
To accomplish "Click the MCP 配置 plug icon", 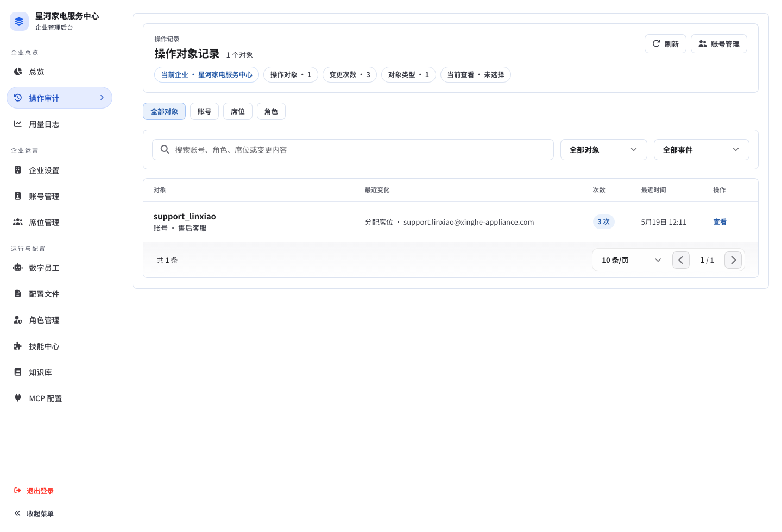I will [x=18, y=398].
